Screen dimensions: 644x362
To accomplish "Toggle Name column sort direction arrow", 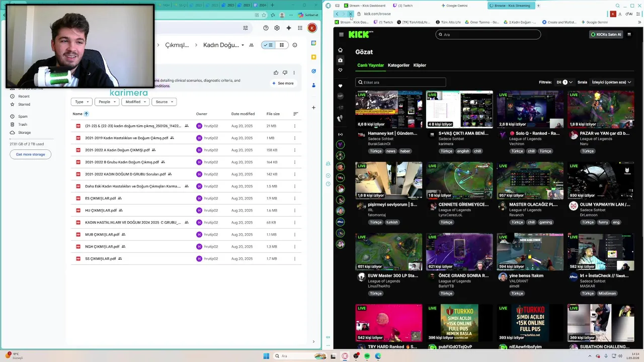I will coord(86,114).
